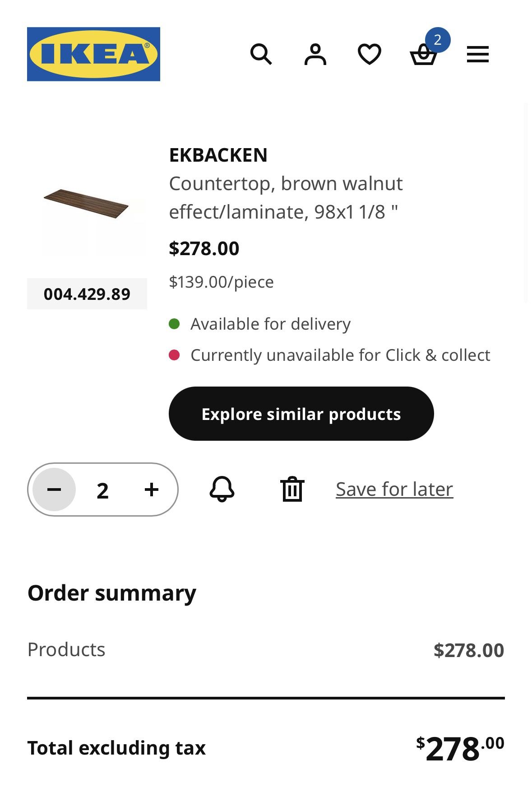Open the account profile icon
The width and height of the screenshot is (532, 788).
click(x=315, y=55)
